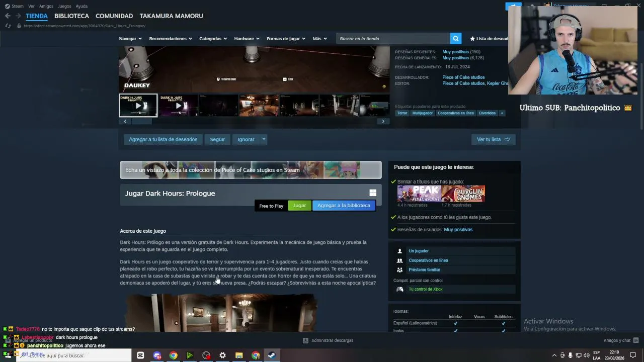The image size is (644, 362).
Task: Click the Windows taskbar search box
Action: pyautogui.click(x=73, y=355)
